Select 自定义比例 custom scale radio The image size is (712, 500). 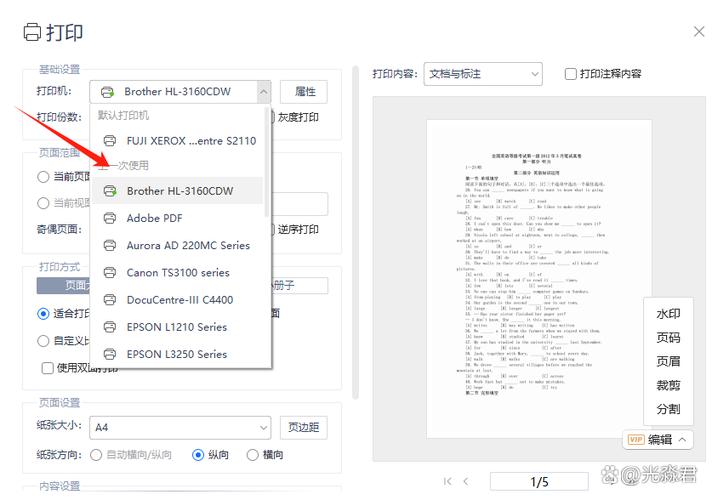coord(43,341)
